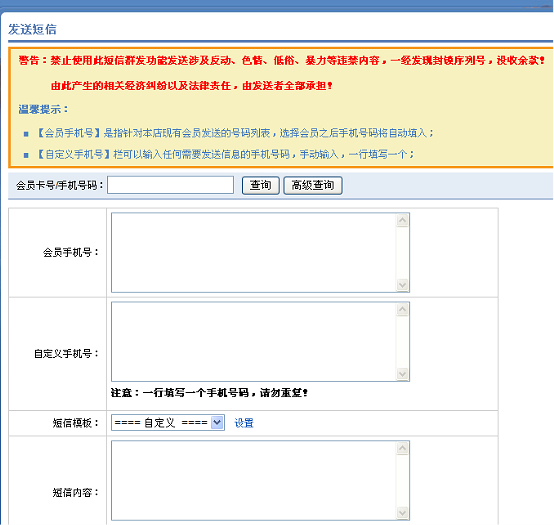Click inside the 自定义手机号 text area
The width and height of the screenshot is (554, 525).
coord(254,342)
